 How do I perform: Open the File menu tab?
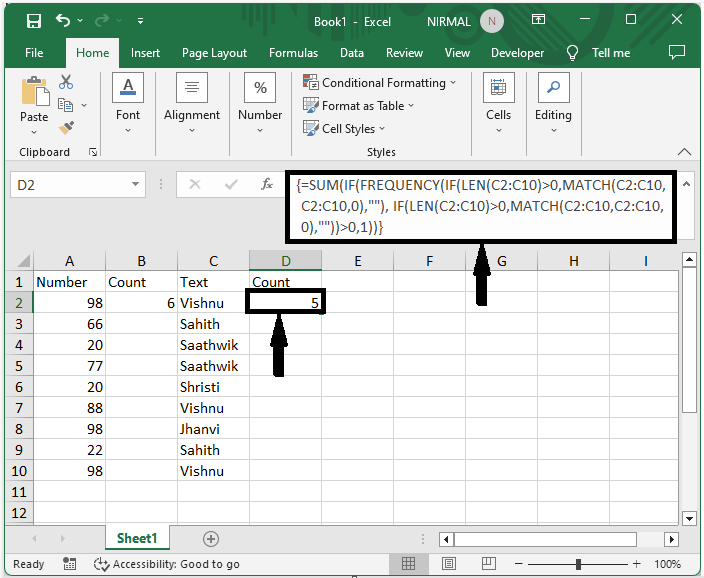pyautogui.click(x=34, y=53)
